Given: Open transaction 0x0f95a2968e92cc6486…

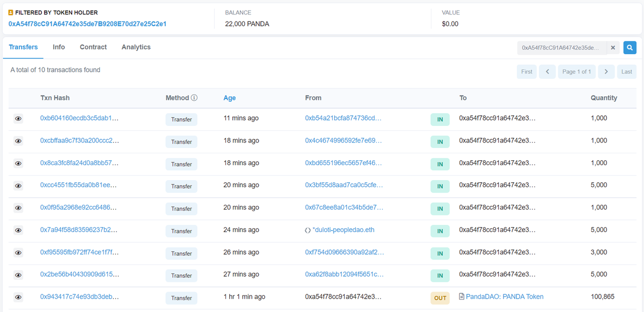Looking at the screenshot, I should pos(79,207).
